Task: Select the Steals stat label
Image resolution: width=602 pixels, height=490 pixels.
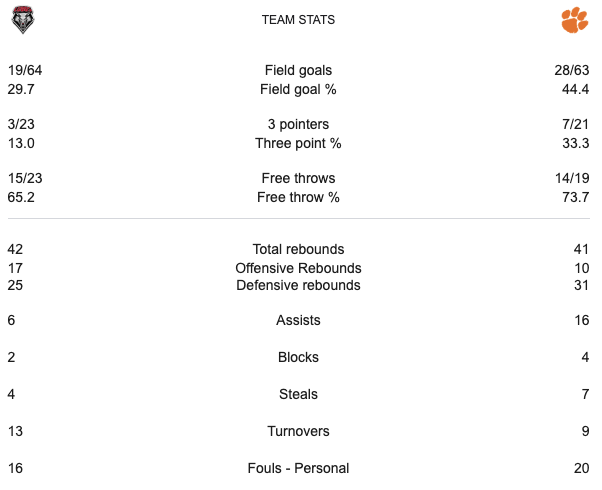Action: (x=298, y=394)
